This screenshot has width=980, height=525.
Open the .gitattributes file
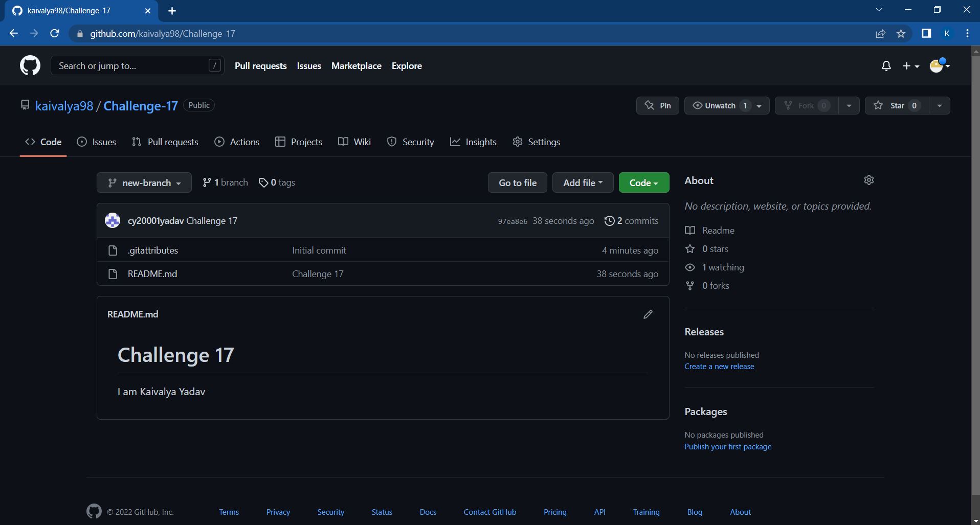click(x=153, y=250)
